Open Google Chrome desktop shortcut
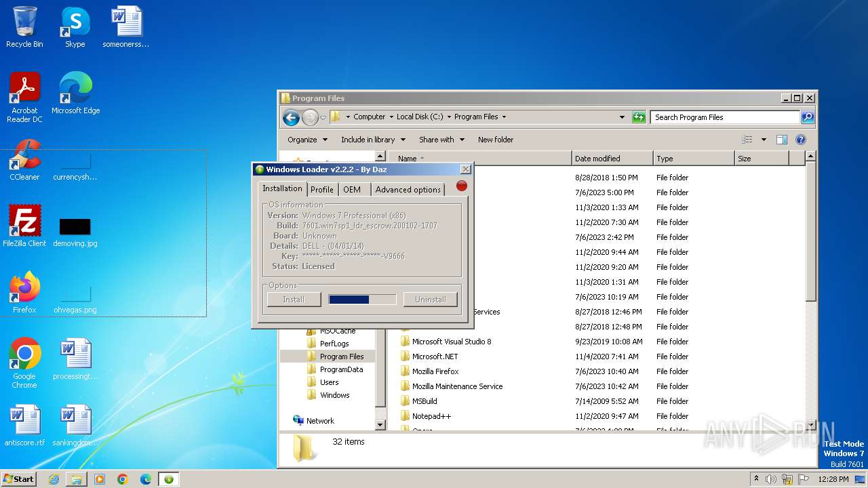 (24, 363)
